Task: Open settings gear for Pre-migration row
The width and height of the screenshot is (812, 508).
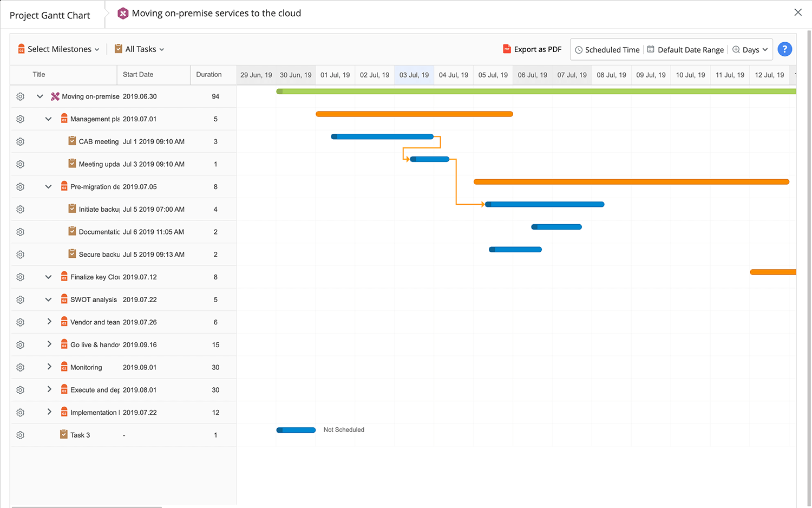Action: [20, 186]
